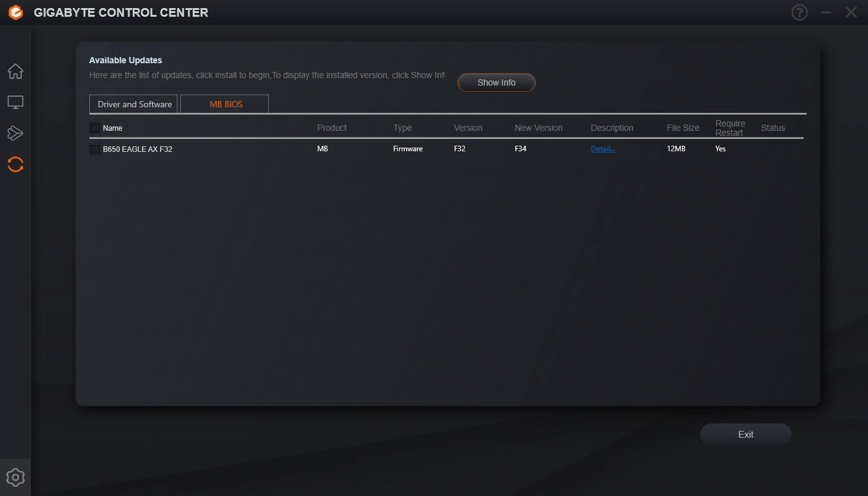Click the GIGABYTE CONTROL CENTER title text

click(121, 12)
